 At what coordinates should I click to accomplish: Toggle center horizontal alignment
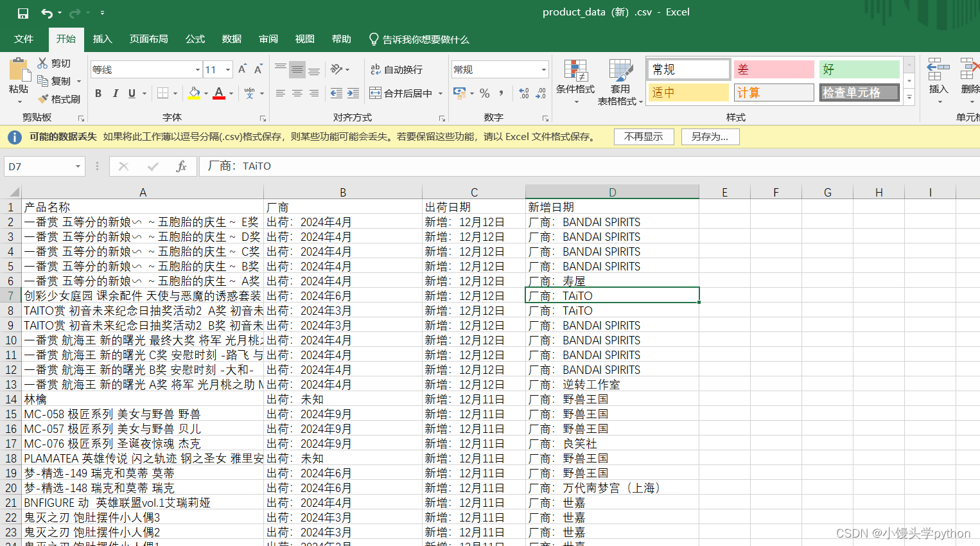coord(297,93)
